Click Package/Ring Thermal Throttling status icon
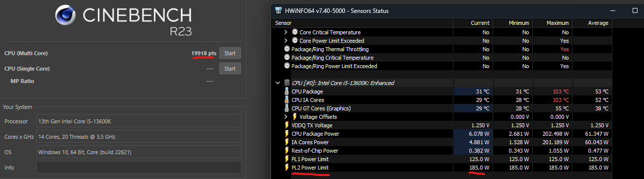 click(x=287, y=49)
